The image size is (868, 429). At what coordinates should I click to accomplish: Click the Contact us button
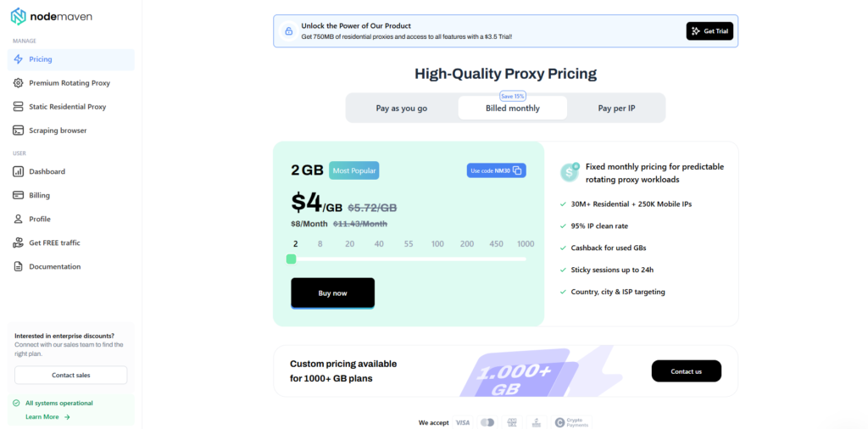[686, 371]
